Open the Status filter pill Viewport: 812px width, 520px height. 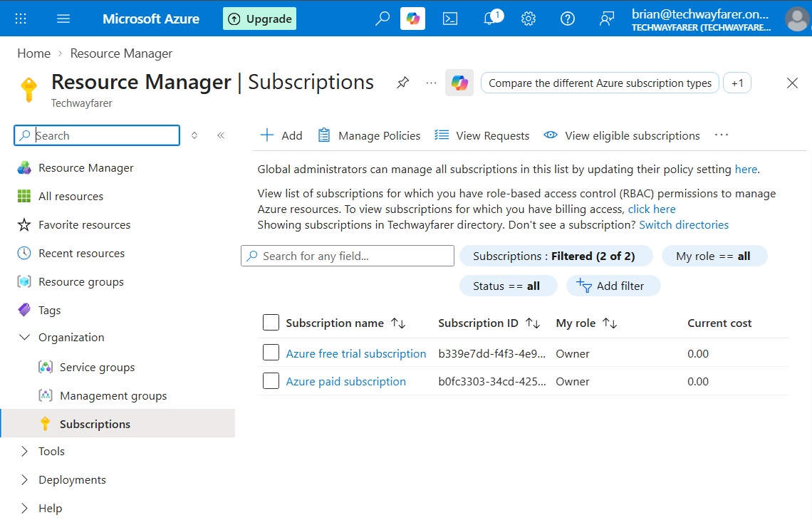[x=508, y=286]
